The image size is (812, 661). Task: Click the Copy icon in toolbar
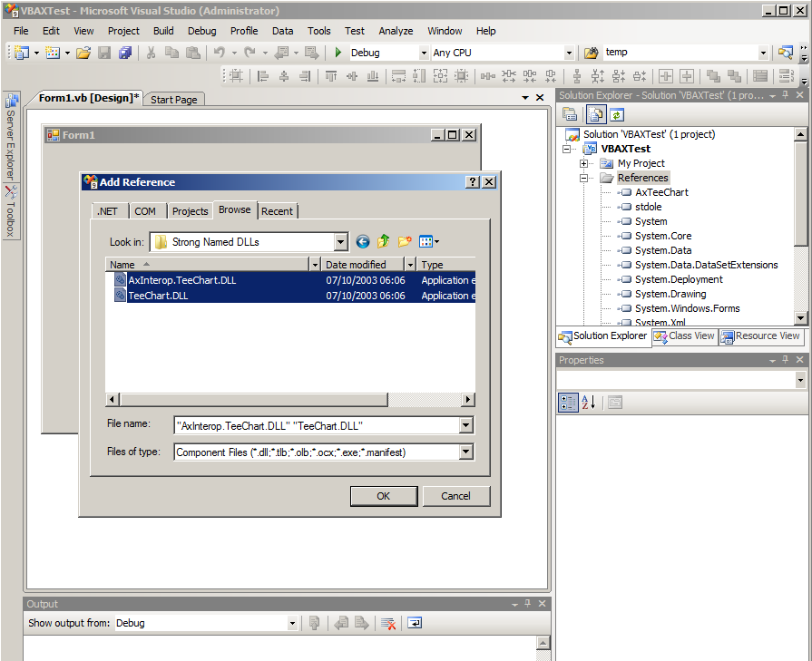point(171,53)
